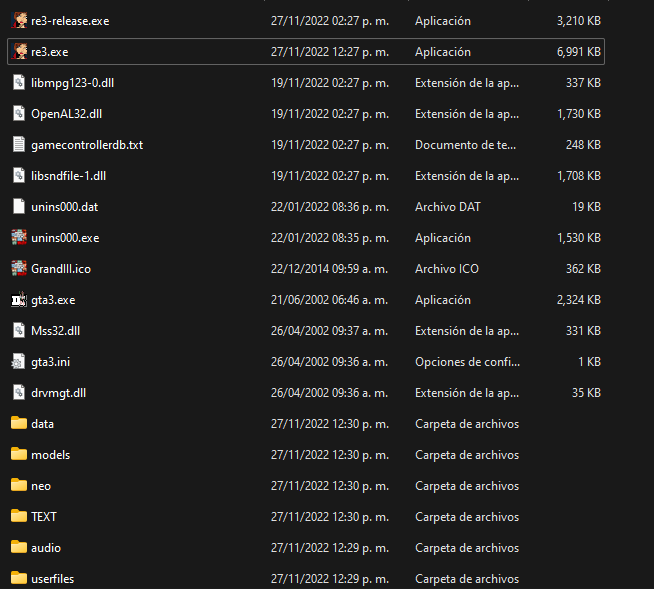Select the libmpg123-0.dll file name
Image resolution: width=654 pixels, height=589 pixels.
tap(73, 83)
